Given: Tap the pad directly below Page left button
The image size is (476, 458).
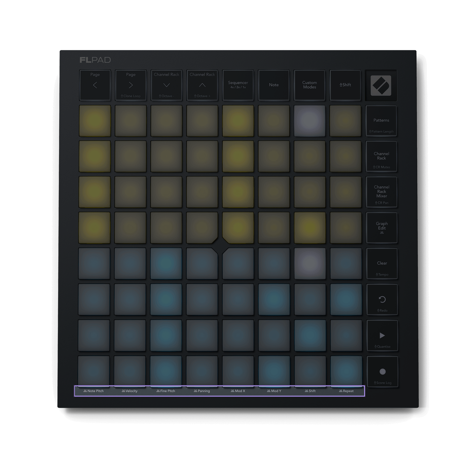Looking at the screenshot, I should [95, 121].
